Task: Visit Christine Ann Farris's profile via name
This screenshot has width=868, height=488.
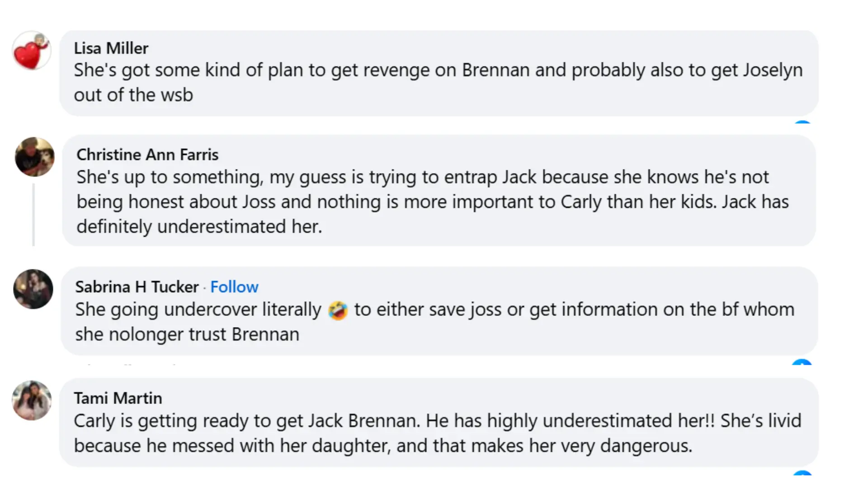Action: (x=147, y=155)
